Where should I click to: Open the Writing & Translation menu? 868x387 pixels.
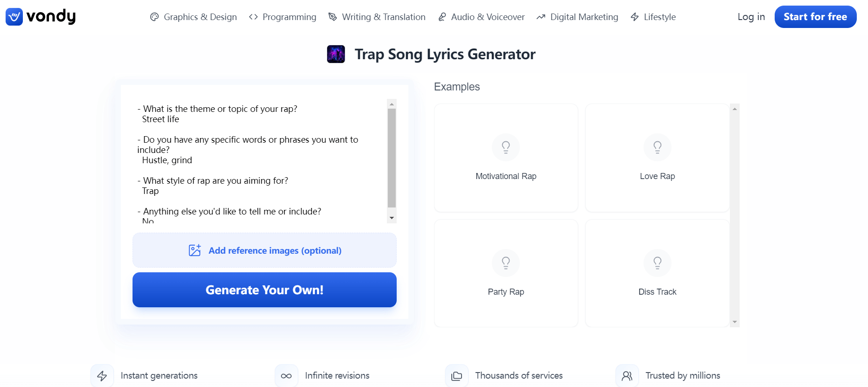tap(377, 17)
